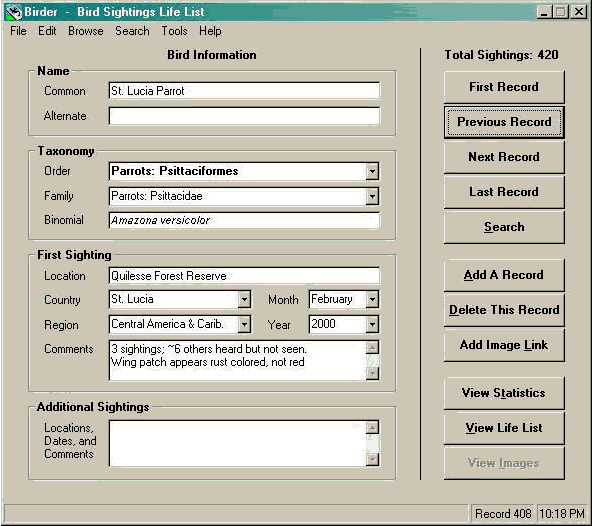Click the Next Record button
The height and width of the screenshot is (526, 592).
click(504, 157)
